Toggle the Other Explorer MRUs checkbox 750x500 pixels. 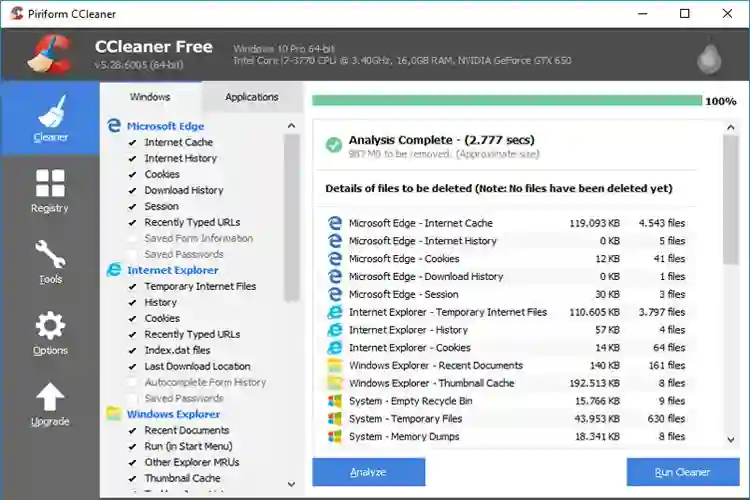point(132,463)
